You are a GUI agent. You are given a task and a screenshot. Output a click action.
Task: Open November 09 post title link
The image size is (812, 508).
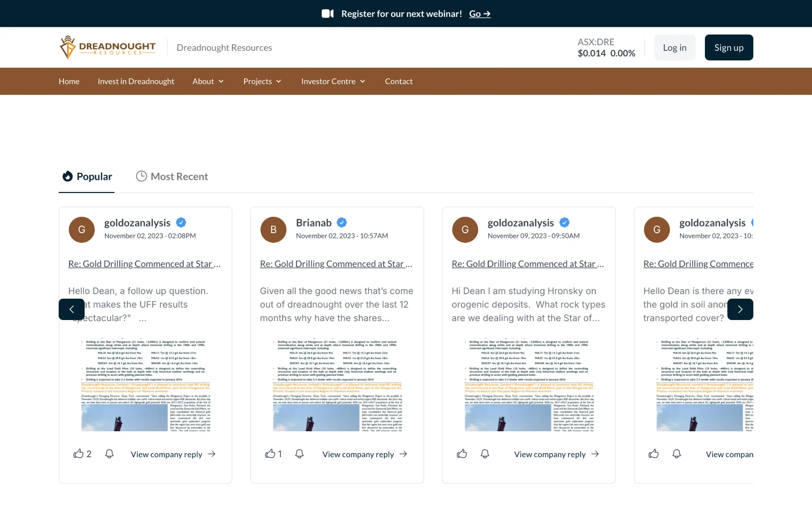pos(528,264)
